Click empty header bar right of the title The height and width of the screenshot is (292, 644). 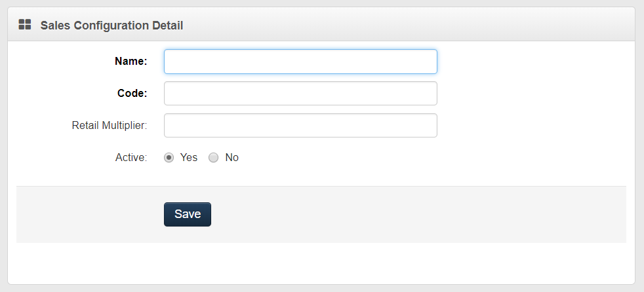click(407, 25)
